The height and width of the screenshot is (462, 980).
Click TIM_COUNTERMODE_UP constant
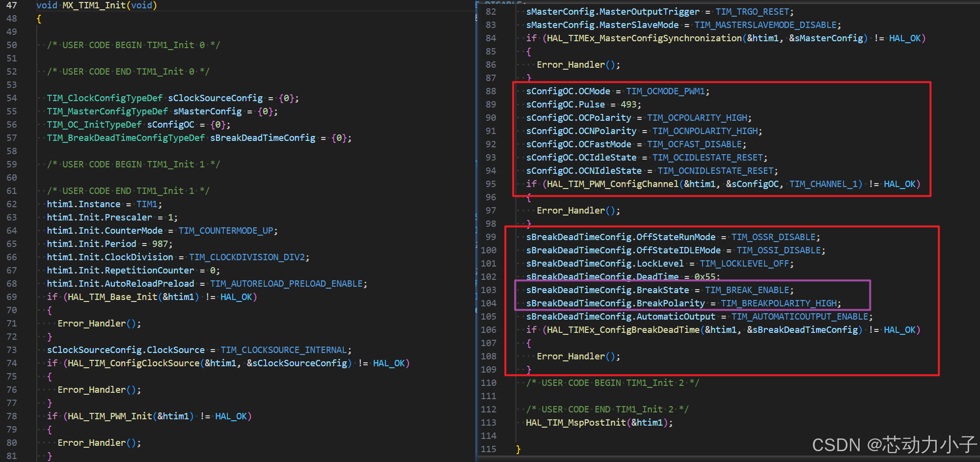click(x=226, y=231)
